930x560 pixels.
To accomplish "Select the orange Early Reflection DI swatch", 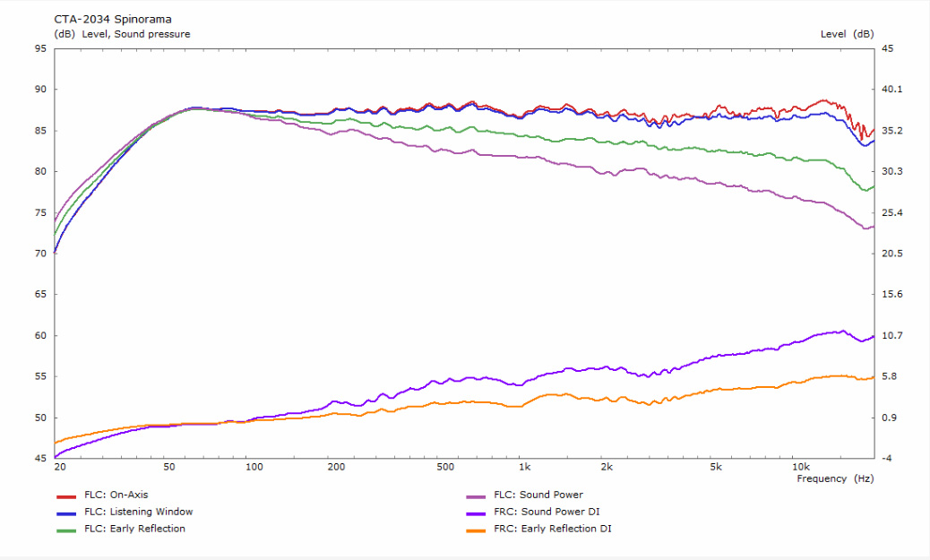I will [x=476, y=530].
